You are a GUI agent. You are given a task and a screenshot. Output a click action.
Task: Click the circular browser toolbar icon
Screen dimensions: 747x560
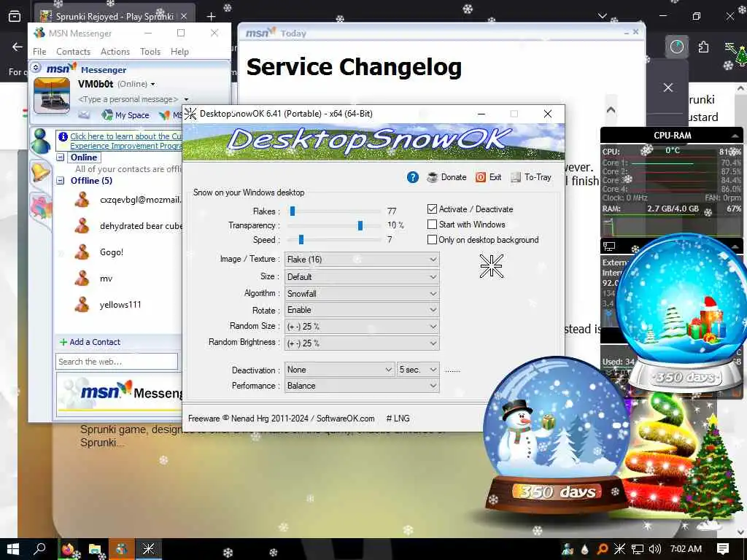(676, 47)
